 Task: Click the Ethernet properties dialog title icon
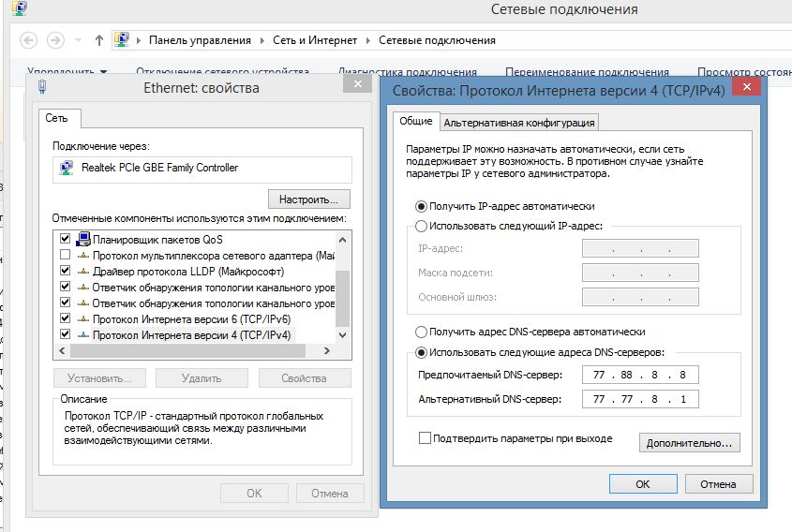click(42, 87)
